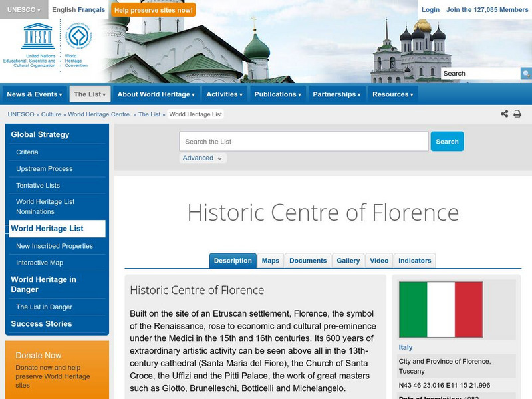Open the Gallery tab
The image size is (532, 399).
click(348, 261)
